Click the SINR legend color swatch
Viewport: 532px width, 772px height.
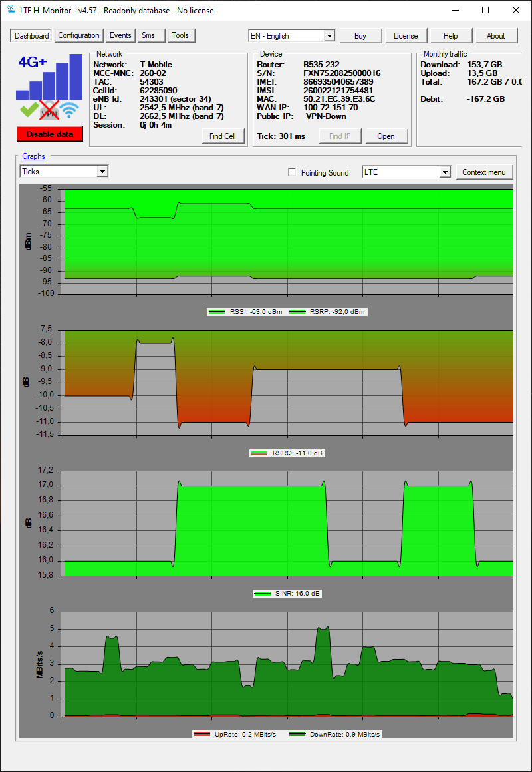pyautogui.click(x=261, y=594)
